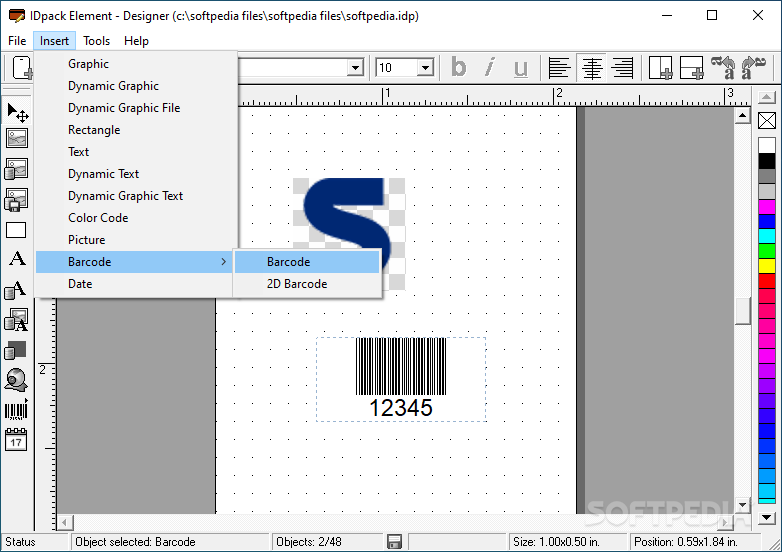Click the add column layout icon

click(660, 67)
